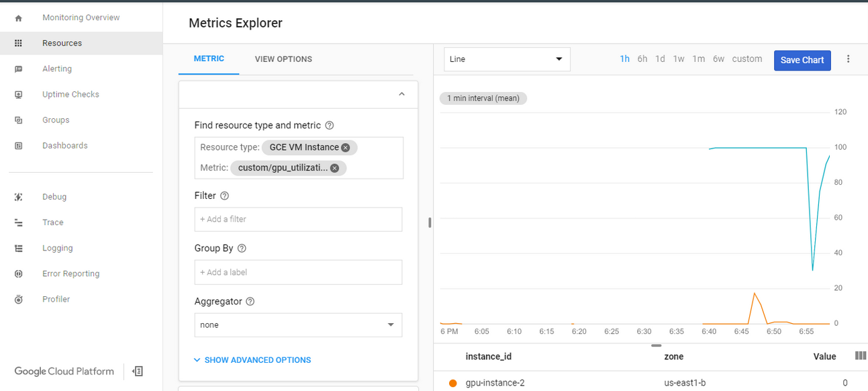
Task: Open the Aggregator dropdown
Action: click(298, 324)
